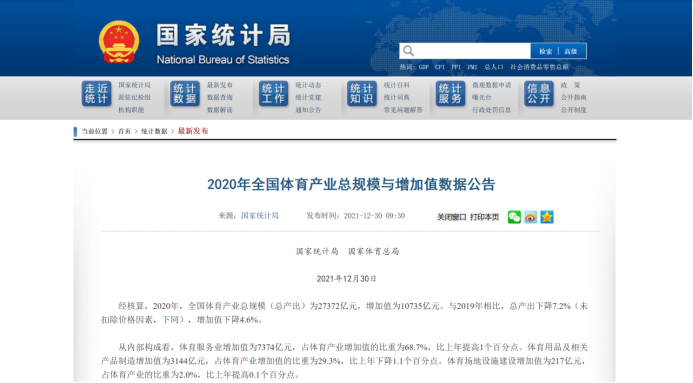693x383 pixels.
Task: Open the 统计工作 menu tile
Action: coord(273,94)
